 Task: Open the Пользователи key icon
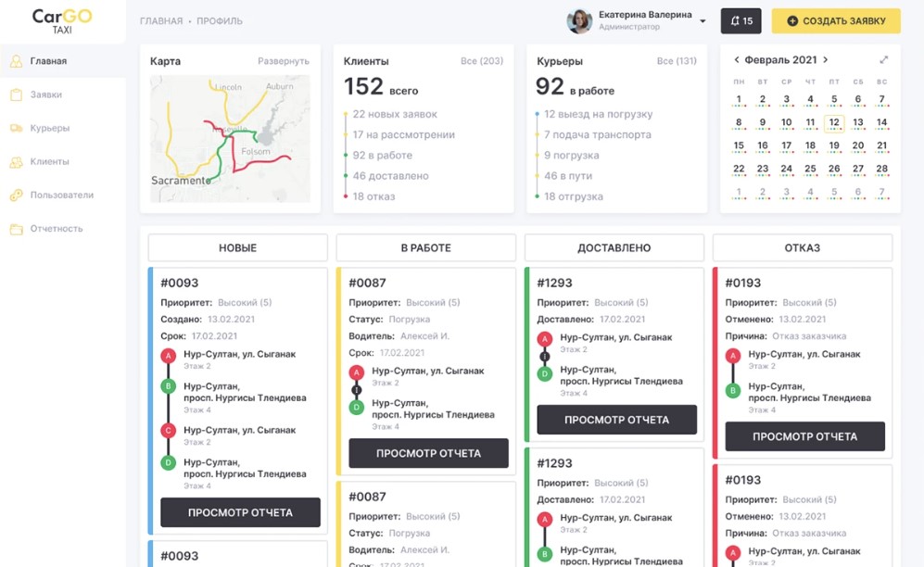click(x=17, y=195)
